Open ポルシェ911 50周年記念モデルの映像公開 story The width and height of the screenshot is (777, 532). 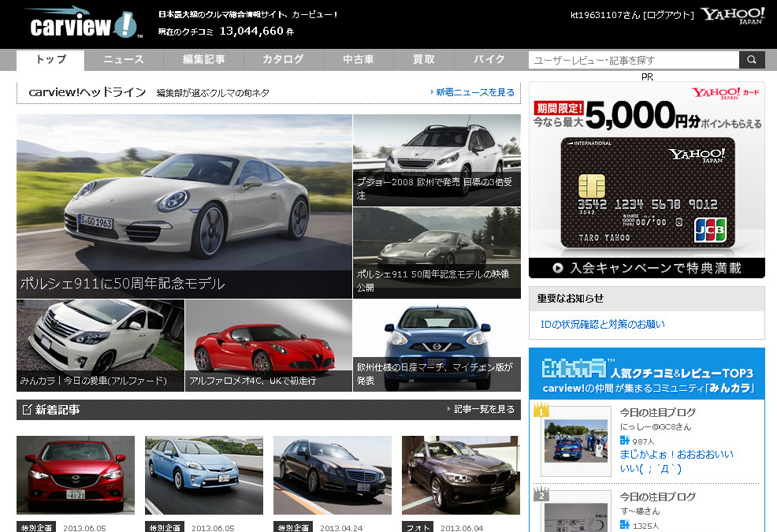437,253
